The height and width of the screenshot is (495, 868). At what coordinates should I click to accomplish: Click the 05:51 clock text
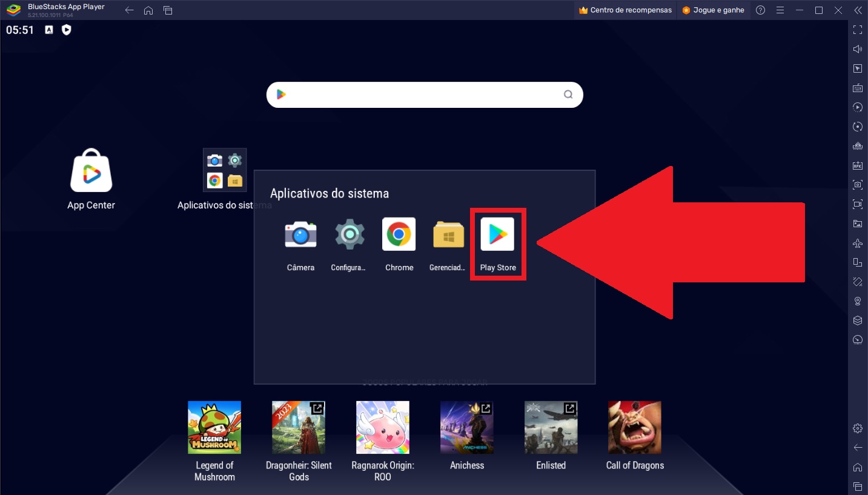point(20,30)
